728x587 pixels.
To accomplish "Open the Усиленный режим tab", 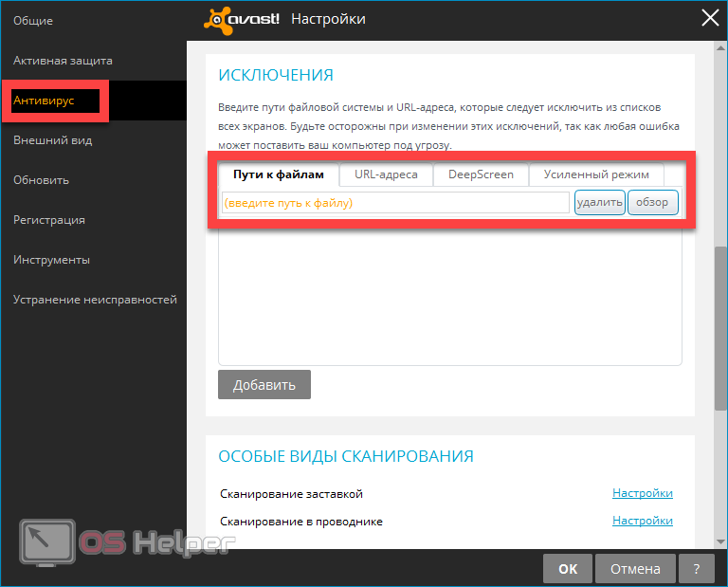I will click(596, 174).
